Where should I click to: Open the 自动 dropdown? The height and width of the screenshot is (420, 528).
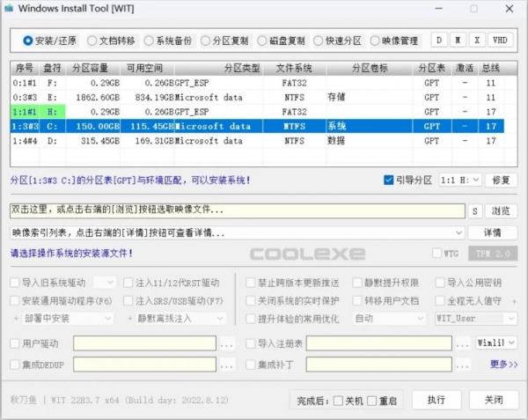(389, 318)
